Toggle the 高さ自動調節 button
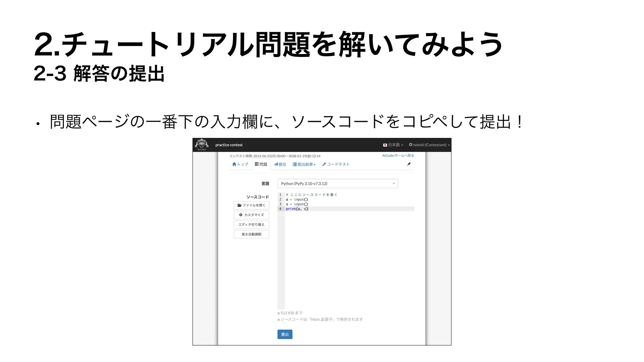This screenshot has height=362, width=644. point(252,234)
